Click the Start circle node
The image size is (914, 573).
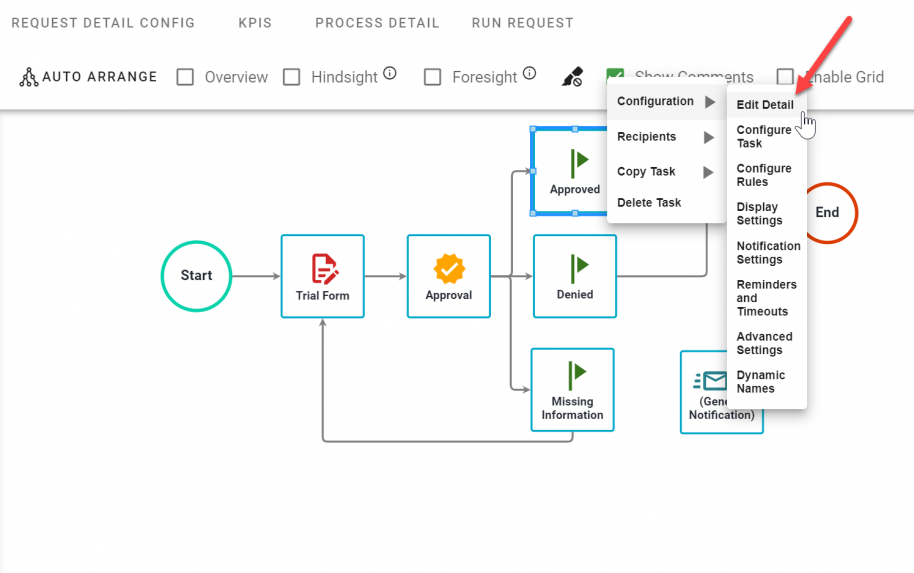coord(196,275)
